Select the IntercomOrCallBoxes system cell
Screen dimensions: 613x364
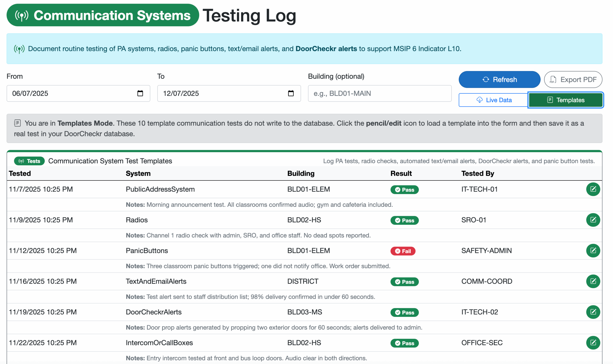coord(159,342)
